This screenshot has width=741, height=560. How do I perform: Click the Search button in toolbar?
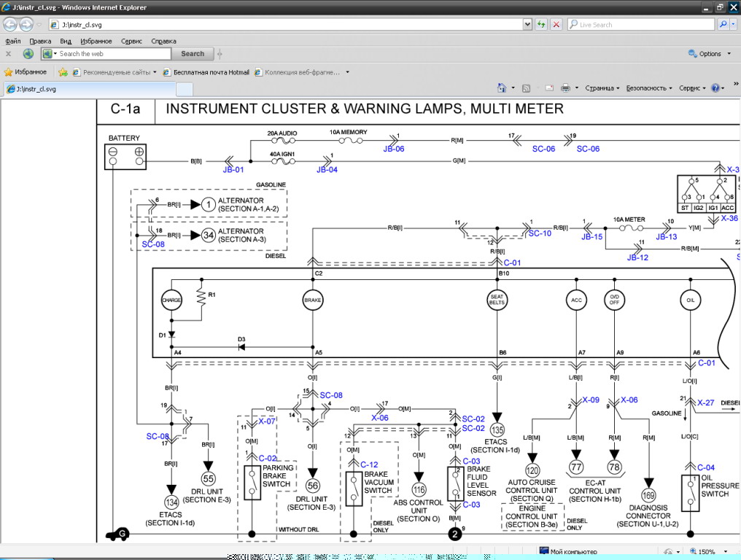193,54
